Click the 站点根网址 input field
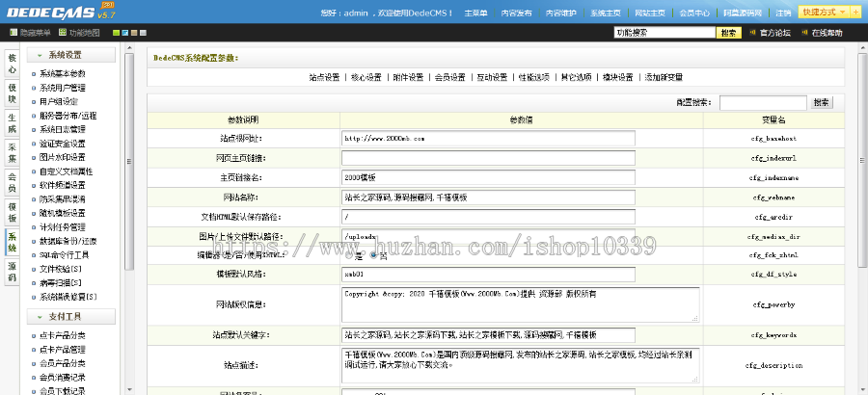The image size is (868, 395). point(488,139)
